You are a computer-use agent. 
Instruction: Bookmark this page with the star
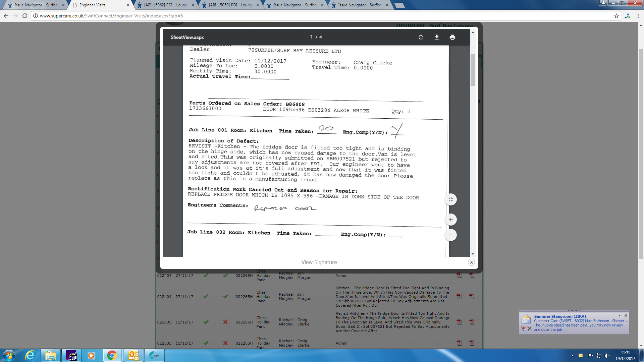(616, 16)
